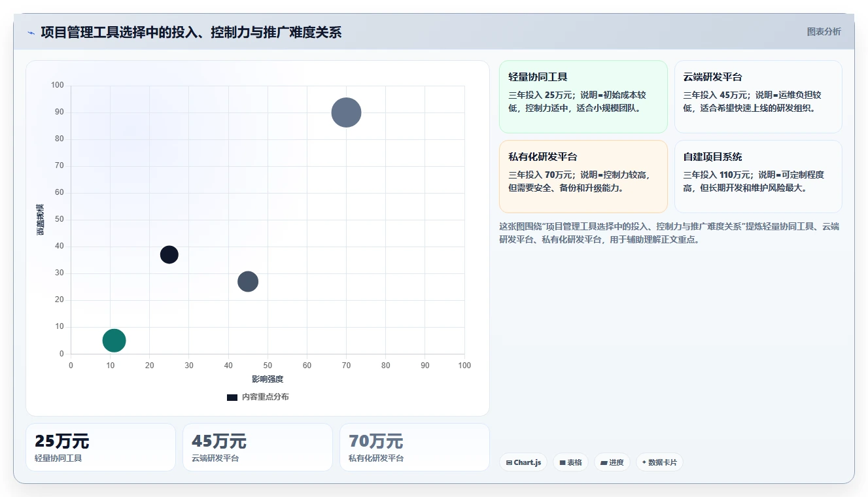Open the 轻量协同工具 info card
868x497 pixels.
click(x=583, y=97)
